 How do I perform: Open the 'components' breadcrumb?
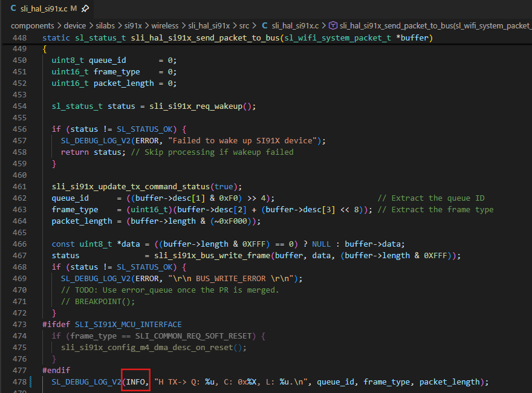32,26
